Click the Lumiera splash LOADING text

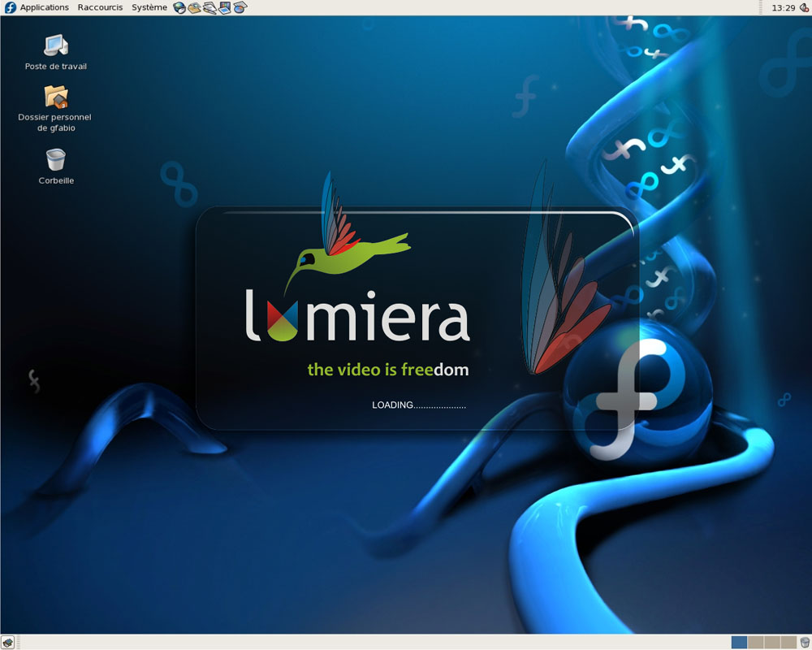tap(418, 405)
